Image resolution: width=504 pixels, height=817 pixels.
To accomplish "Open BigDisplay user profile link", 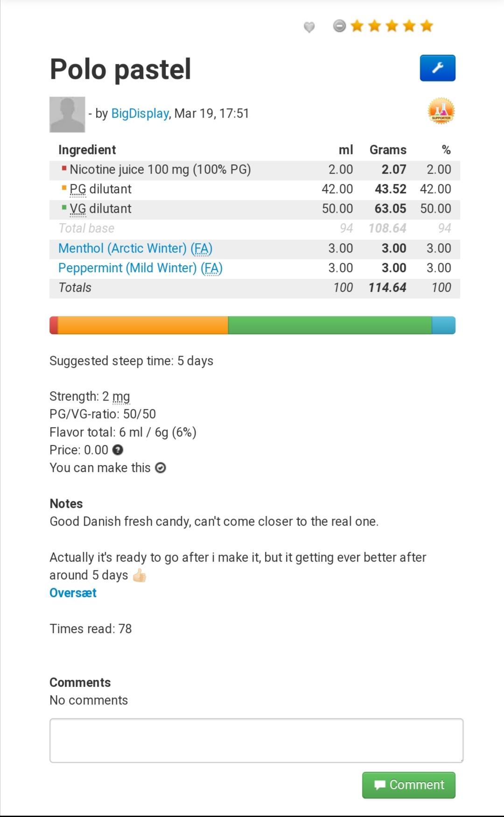I will click(x=140, y=113).
